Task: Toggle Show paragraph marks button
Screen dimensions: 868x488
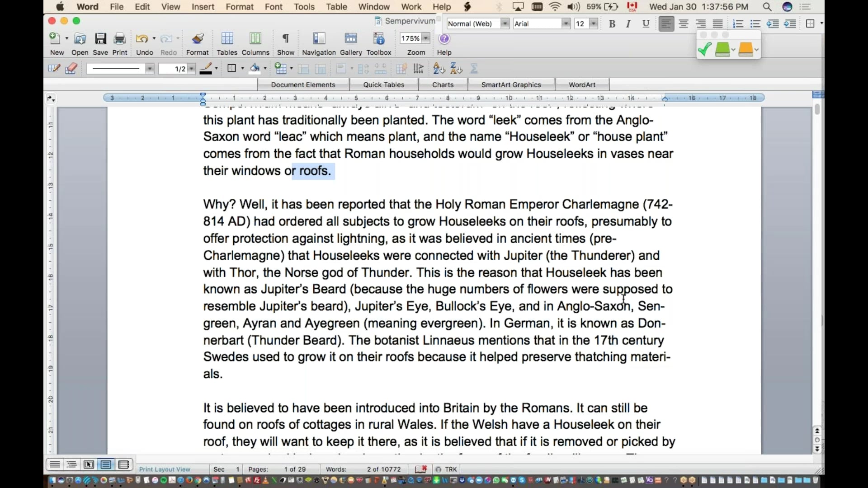Action: [x=285, y=39]
